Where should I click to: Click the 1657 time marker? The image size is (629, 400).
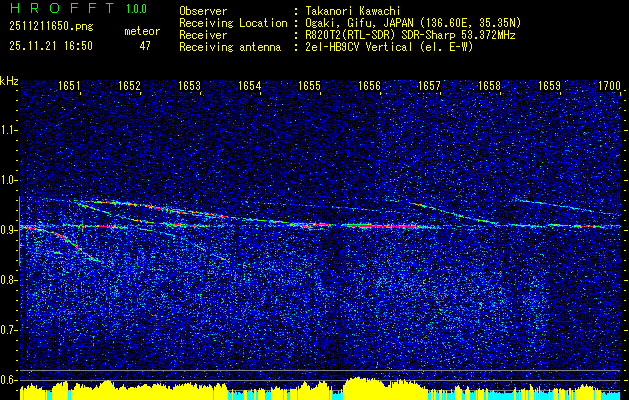pyautogui.click(x=429, y=86)
